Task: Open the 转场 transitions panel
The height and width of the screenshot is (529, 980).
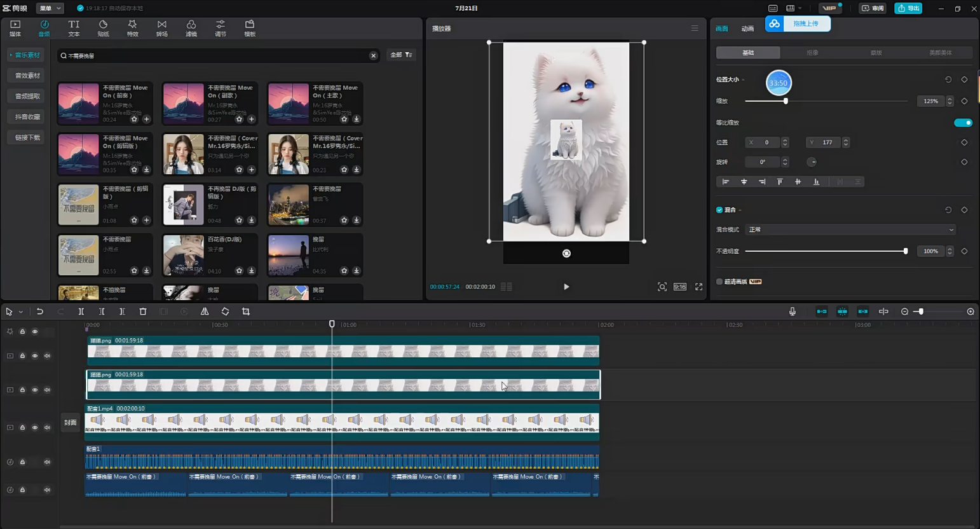Action: tap(162, 28)
